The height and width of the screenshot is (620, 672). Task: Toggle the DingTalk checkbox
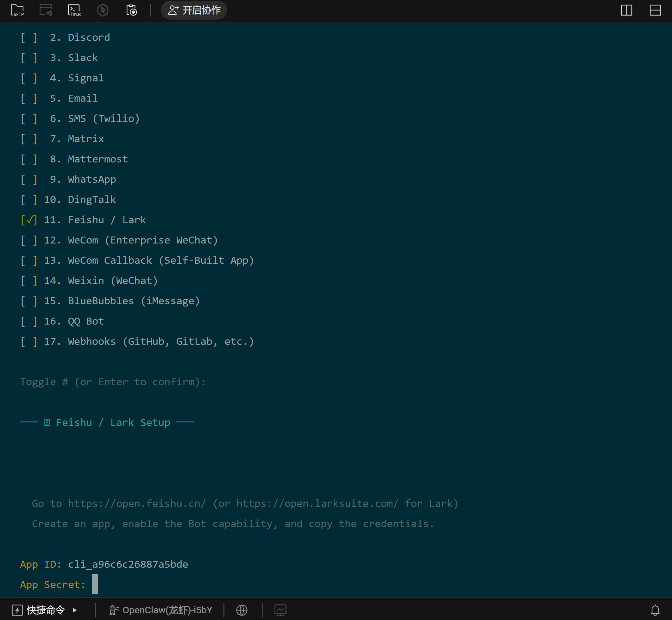point(29,199)
